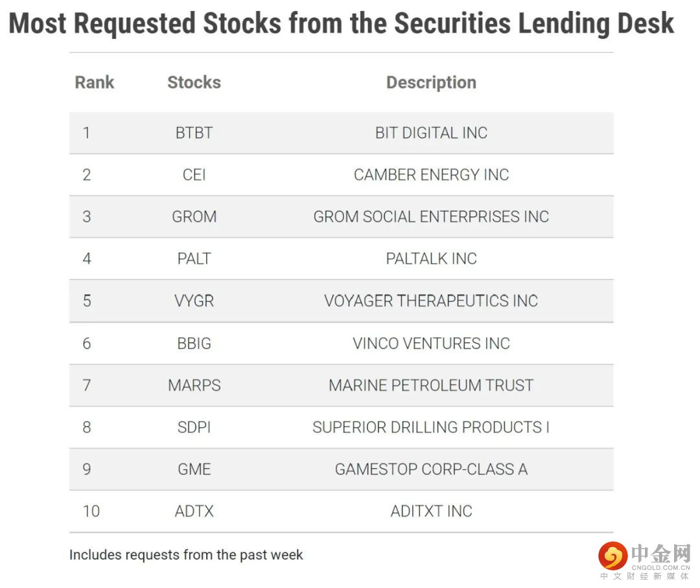This screenshot has height=588, width=700.
Task: Click BIT DIGITAL INC description
Action: (431, 133)
